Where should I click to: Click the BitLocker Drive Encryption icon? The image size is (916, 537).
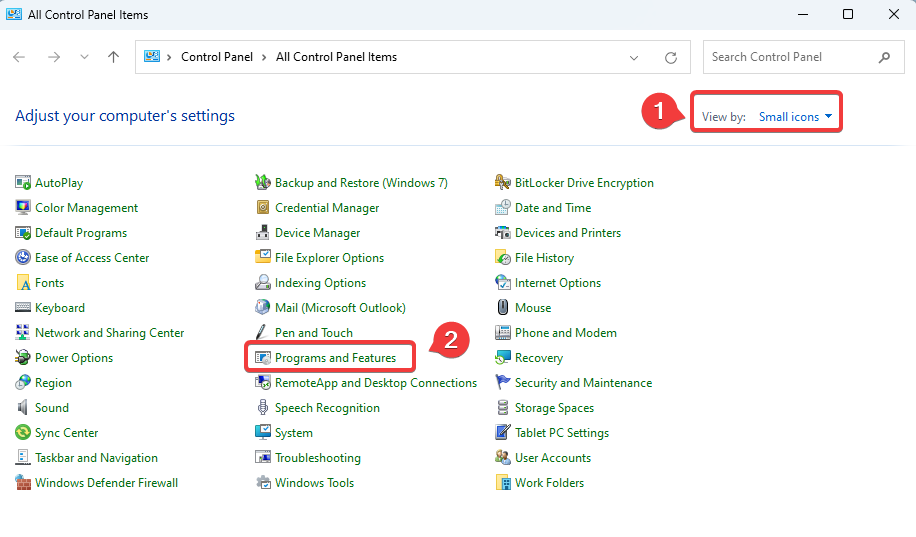point(504,183)
